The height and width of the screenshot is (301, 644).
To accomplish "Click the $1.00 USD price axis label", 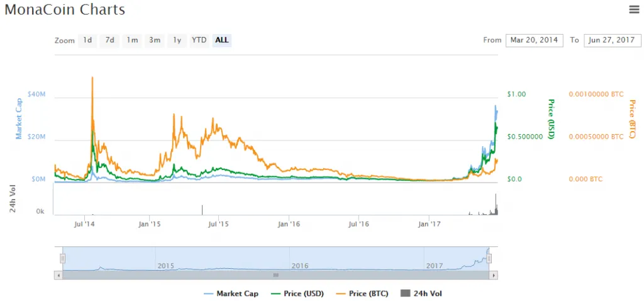I will point(516,94).
